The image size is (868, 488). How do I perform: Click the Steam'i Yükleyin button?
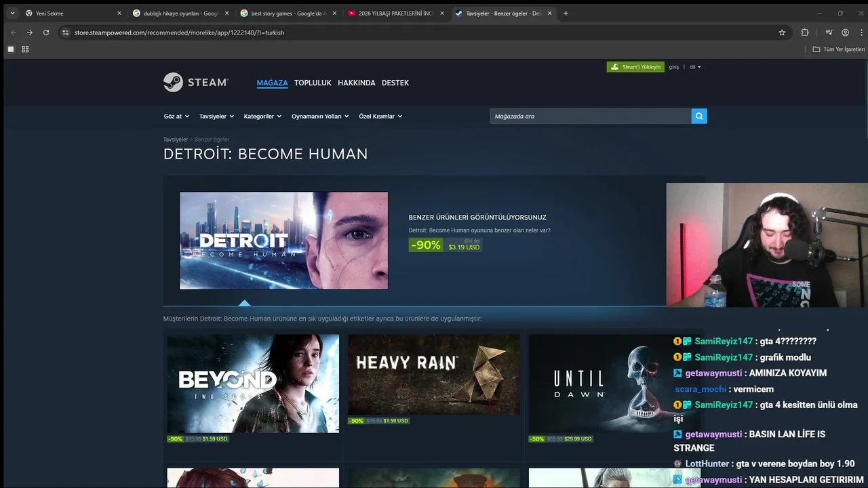pyautogui.click(x=635, y=66)
